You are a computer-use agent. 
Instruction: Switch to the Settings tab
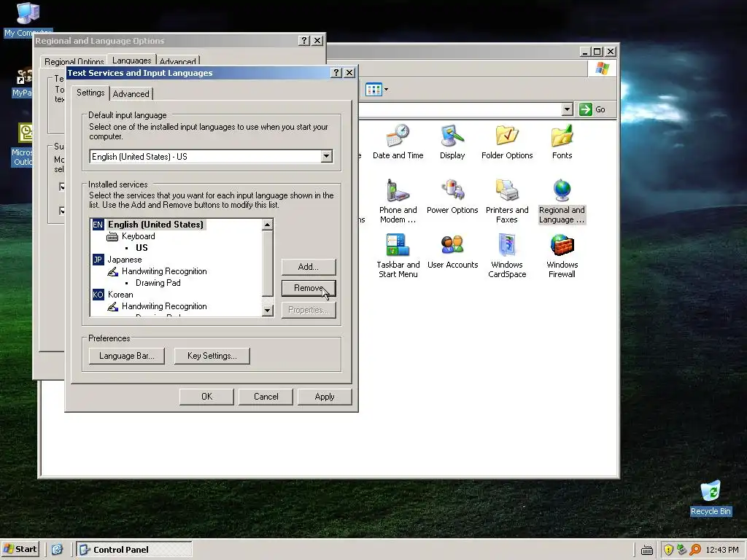tap(90, 93)
